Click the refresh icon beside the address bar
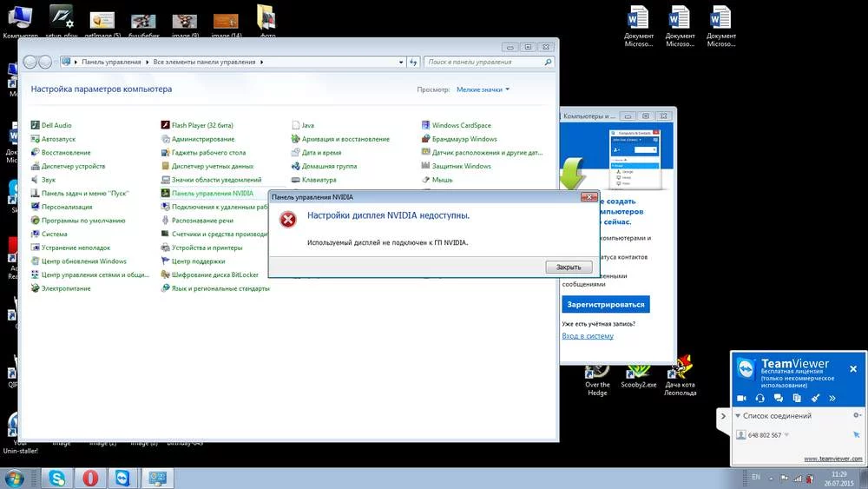Screen dimensions: 868x489 point(413,63)
